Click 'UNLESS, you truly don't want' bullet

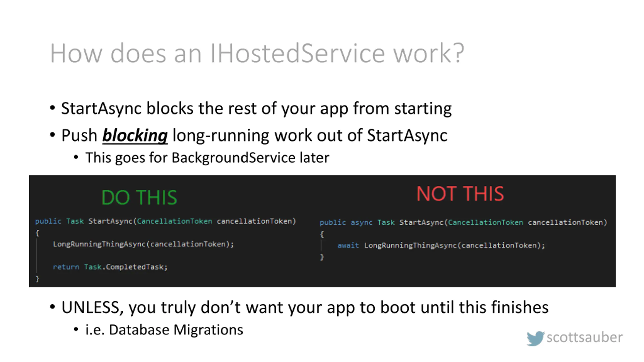[x=305, y=307]
